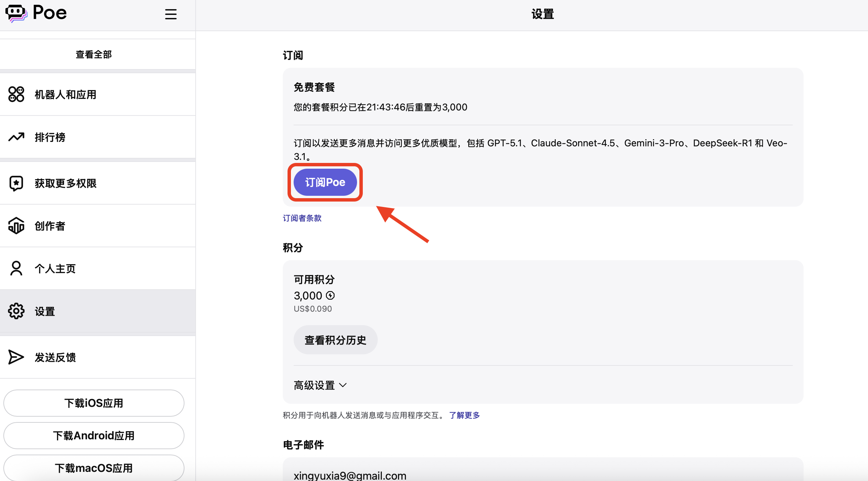The image size is (868, 481).
Task: Expand the 高级设置 section
Action: tap(319, 385)
